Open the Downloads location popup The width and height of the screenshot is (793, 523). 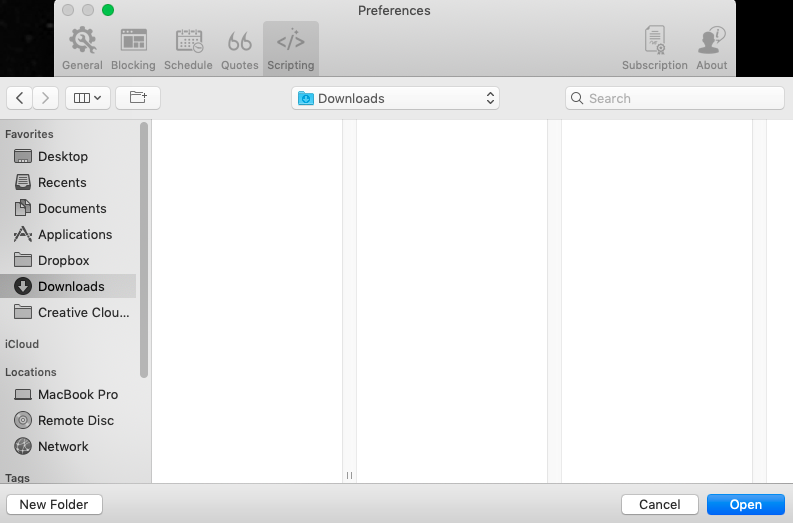395,98
